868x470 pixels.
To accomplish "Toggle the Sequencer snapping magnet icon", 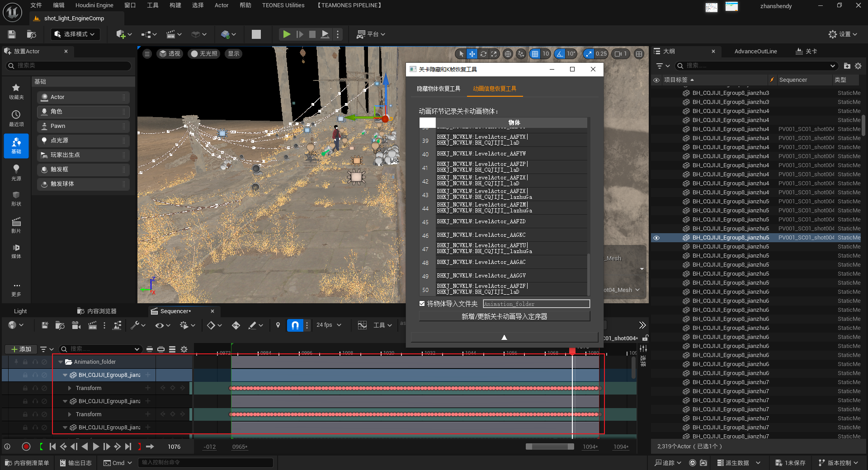I will point(295,325).
